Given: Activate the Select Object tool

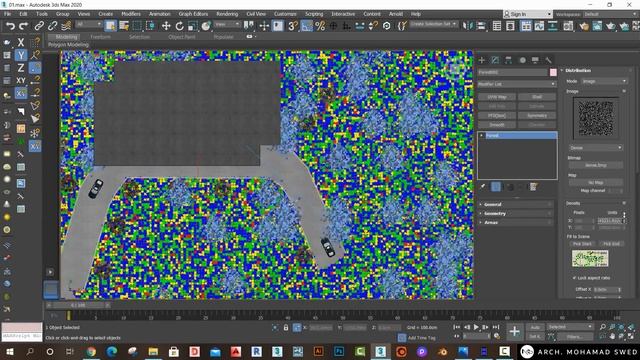Looking at the screenshot, I should (x=110, y=26).
